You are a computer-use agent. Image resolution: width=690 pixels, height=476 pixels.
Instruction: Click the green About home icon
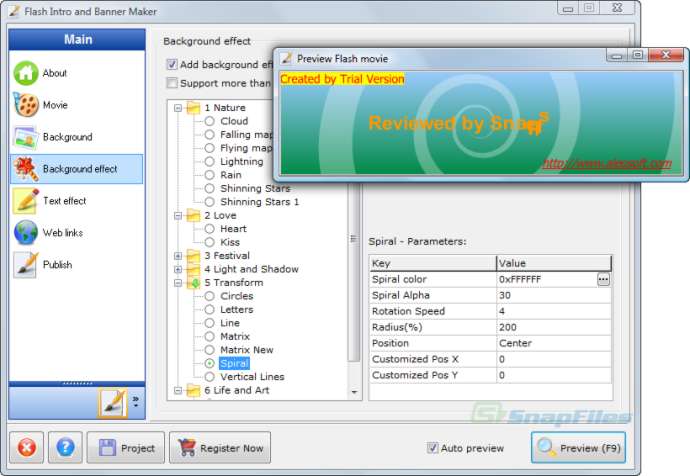(x=26, y=73)
